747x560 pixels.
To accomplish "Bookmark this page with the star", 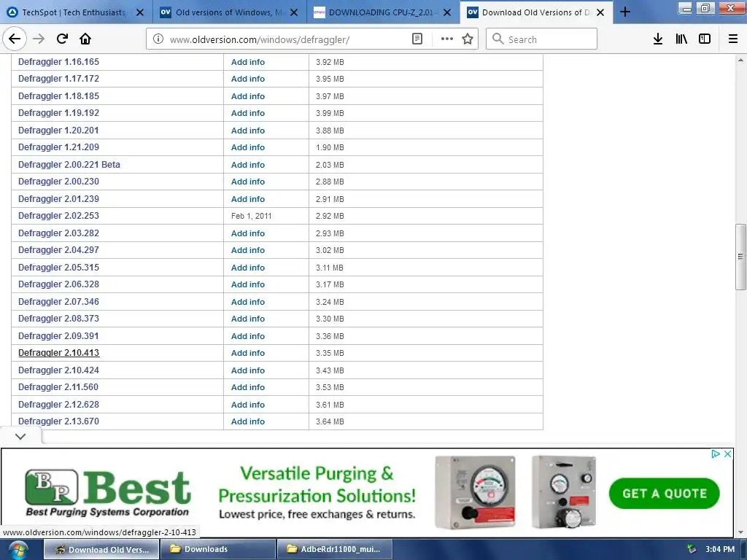I will [x=468, y=39].
